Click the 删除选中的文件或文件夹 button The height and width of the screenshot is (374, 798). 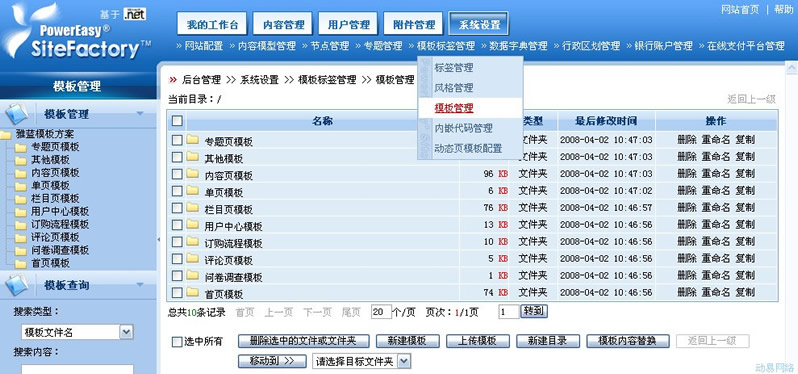[303, 341]
